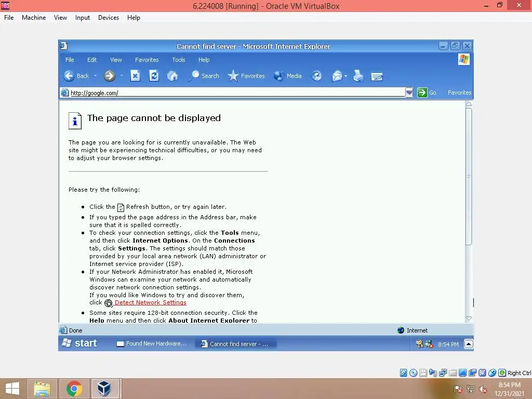This screenshot has height=399, width=532.
Task: Click the Go arrow icon next to address bar
Action: [x=422, y=92]
